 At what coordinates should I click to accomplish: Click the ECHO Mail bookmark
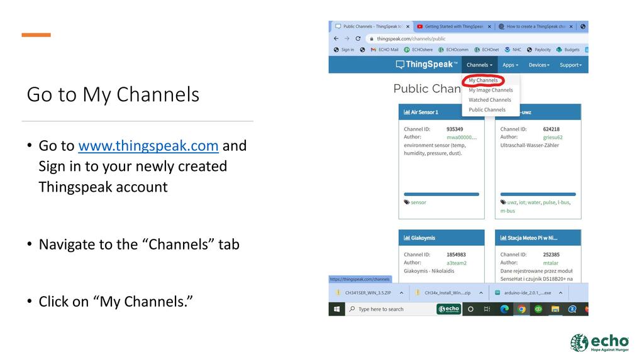pyautogui.click(x=384, y=50)
